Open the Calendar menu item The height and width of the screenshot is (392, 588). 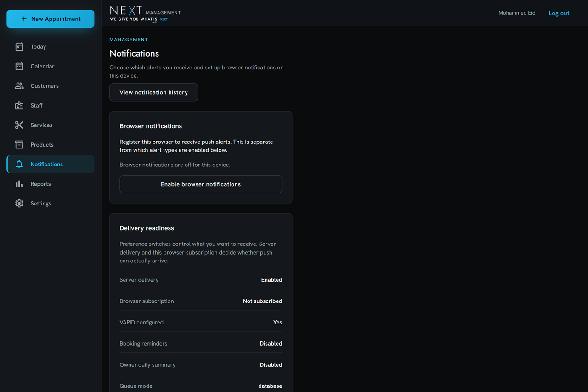[51, 66]
